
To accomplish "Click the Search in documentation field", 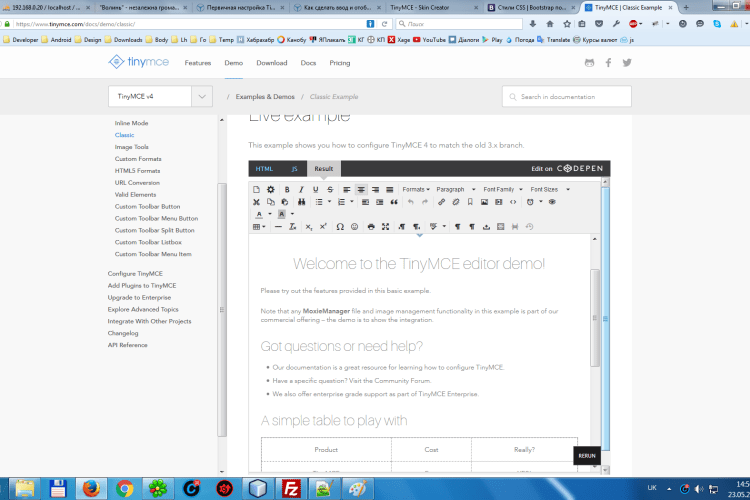I will click(567, 97).
